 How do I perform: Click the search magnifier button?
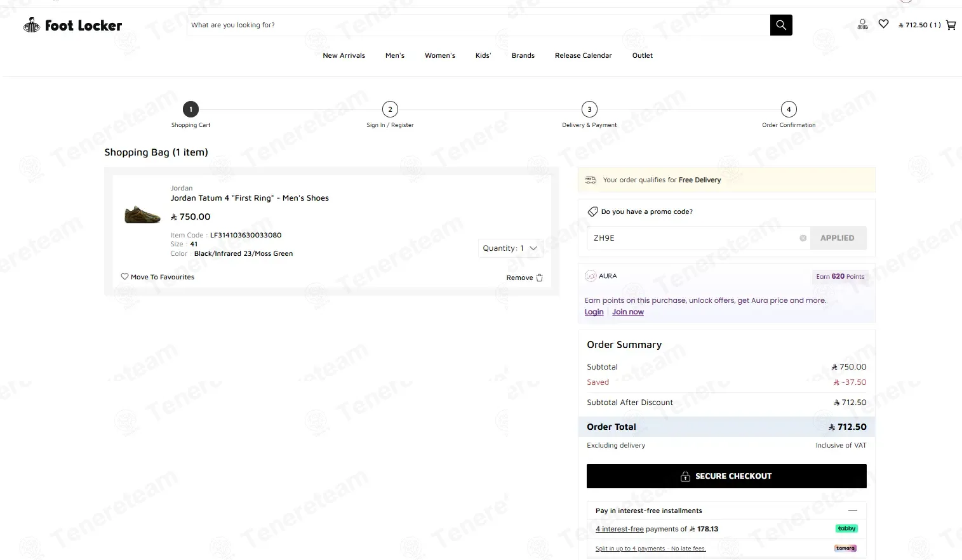[781, 25]
